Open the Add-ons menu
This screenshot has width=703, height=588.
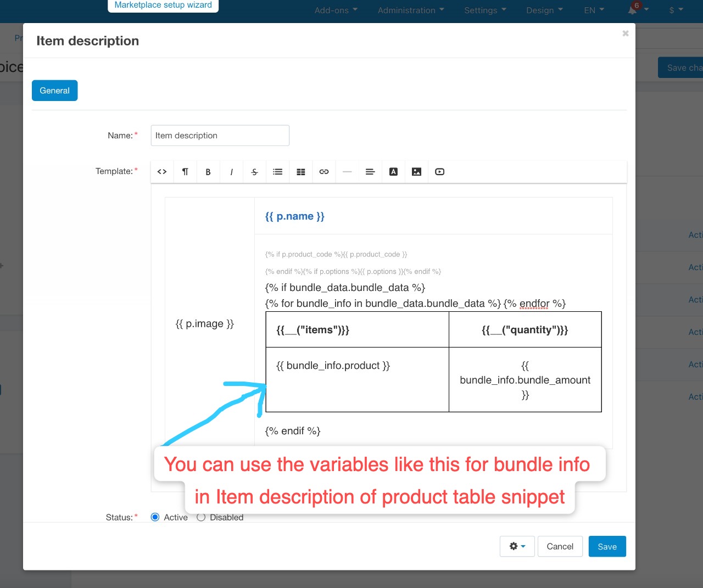point(336,10)
